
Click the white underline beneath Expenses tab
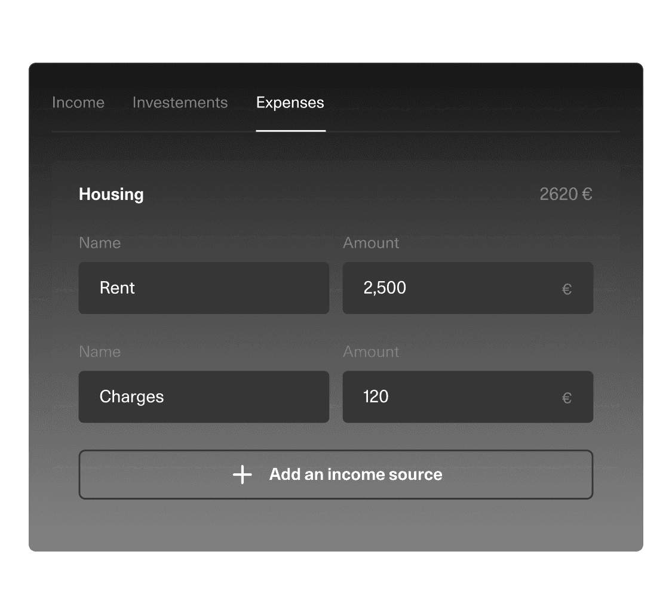(291, 131)
